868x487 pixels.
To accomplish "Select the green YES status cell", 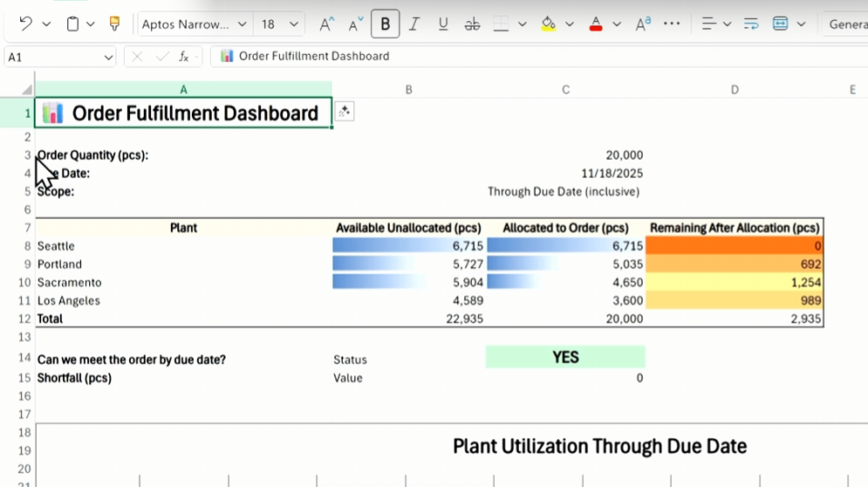I will pos(565,357).
